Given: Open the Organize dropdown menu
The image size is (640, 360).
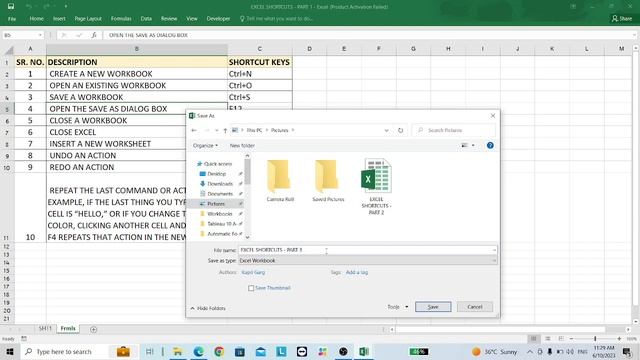Looking at the screenshot, I should click(205, 145).
